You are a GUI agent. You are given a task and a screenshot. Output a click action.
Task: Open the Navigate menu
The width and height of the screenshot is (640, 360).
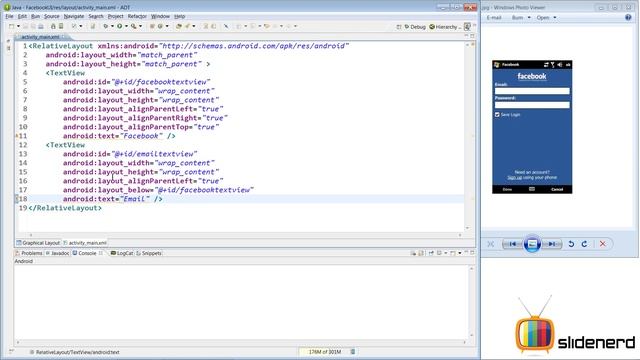pyautogui.click(x=74, y=16)
